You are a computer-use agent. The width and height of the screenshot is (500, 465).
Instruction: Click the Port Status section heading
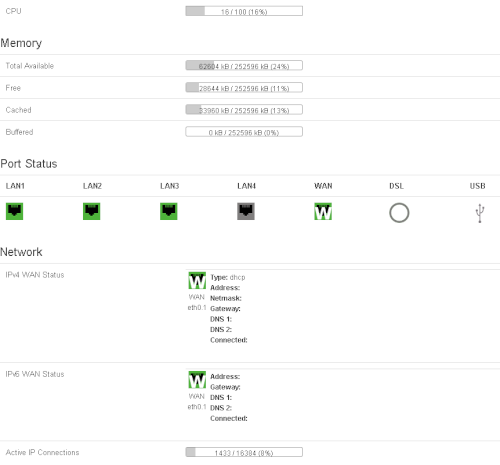29,164
